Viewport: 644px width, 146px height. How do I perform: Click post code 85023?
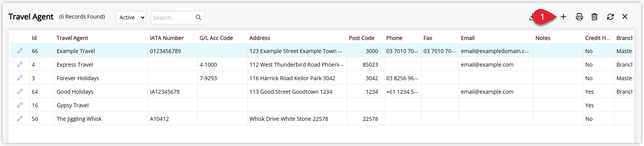tap(370, 65)
